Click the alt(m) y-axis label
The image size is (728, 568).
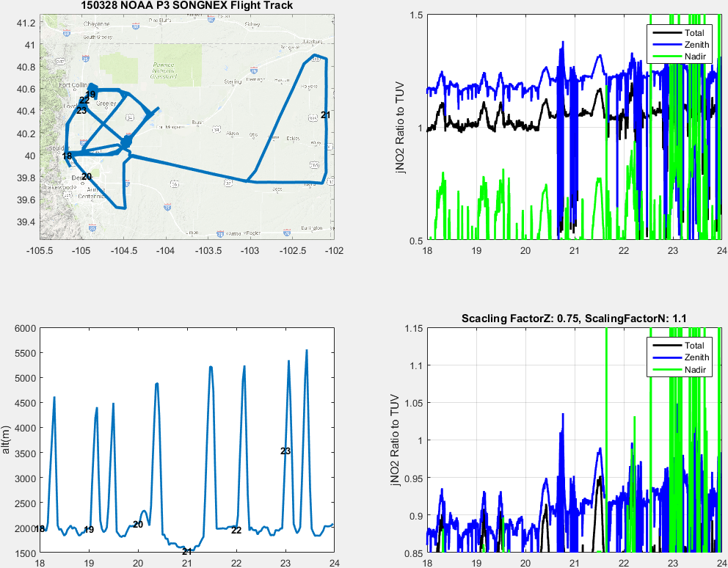tap(7, 440)
